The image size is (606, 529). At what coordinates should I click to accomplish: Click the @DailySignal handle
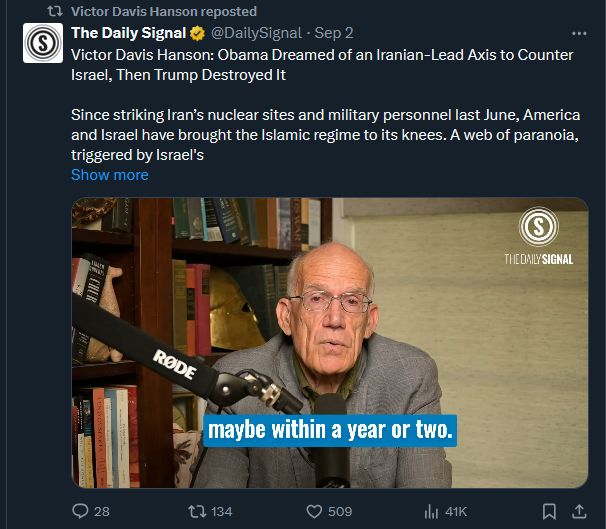tap(256, 33)
